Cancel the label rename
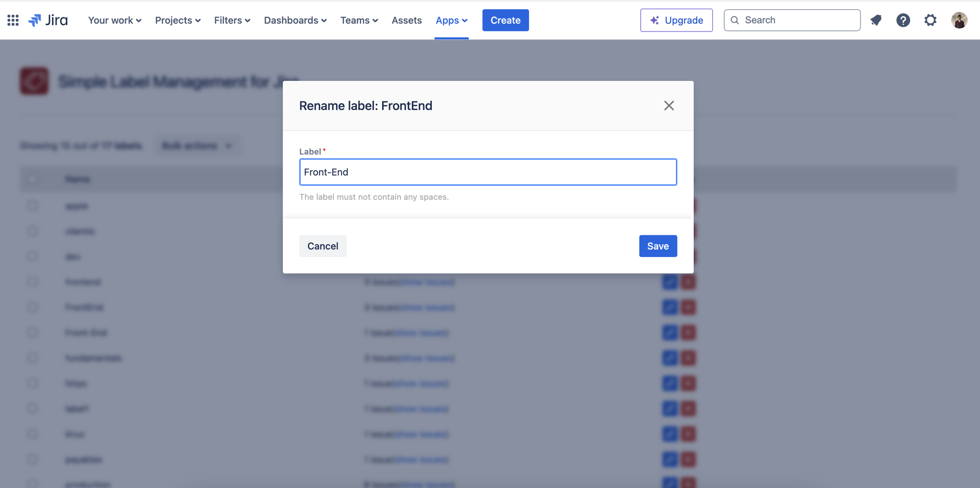 click(x=323, y=246)
